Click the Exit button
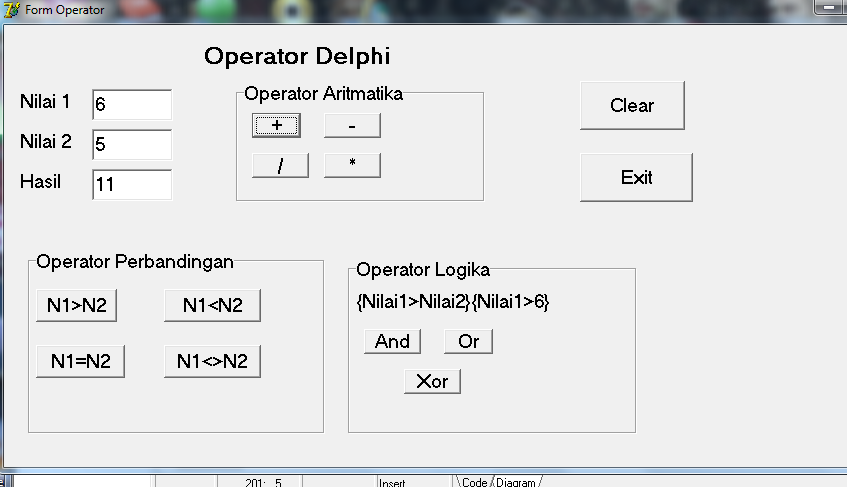847x487 pixels. (636, 177)
